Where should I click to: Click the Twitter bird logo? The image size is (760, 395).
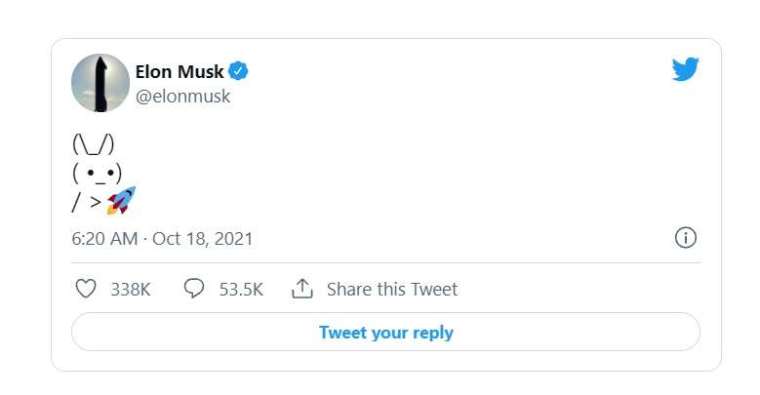(x=685, y=69)
